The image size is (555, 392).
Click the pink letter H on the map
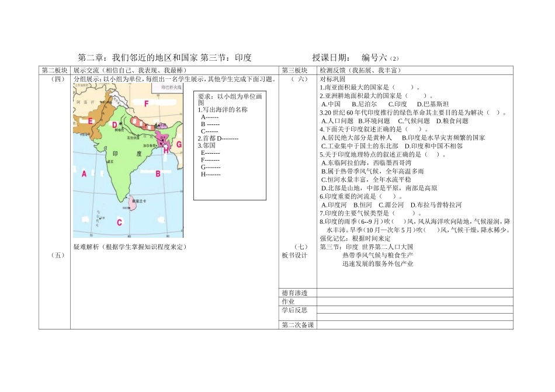pyautogui.click(x=166, y=150)
